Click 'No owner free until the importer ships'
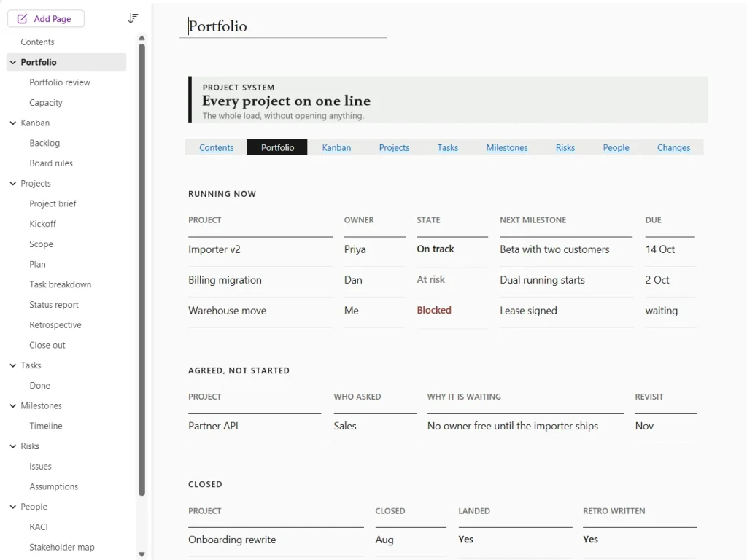The image size is (747, 560). pos(513,426)
